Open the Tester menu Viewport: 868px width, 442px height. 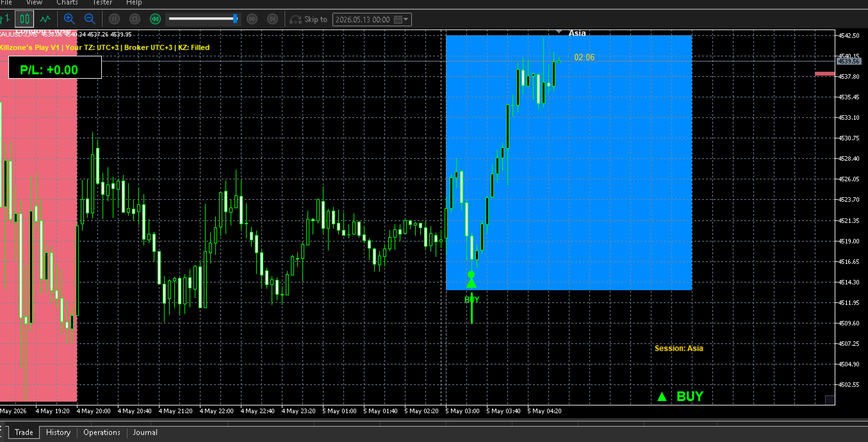tap(102, 3)
